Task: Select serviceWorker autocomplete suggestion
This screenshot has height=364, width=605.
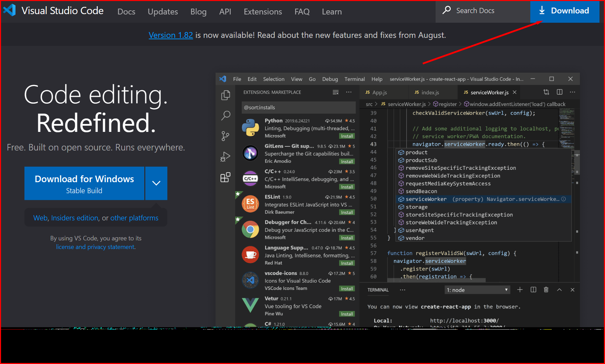Action: 483,199
